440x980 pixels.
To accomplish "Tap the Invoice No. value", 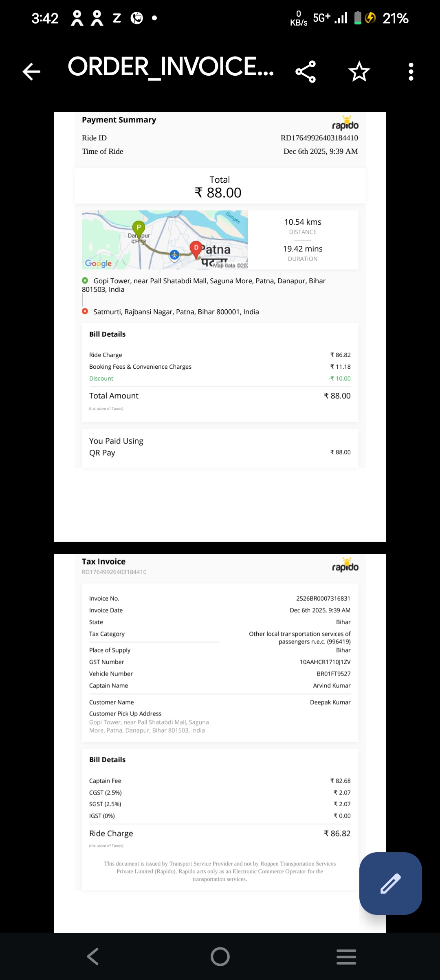I will point(323,598).
